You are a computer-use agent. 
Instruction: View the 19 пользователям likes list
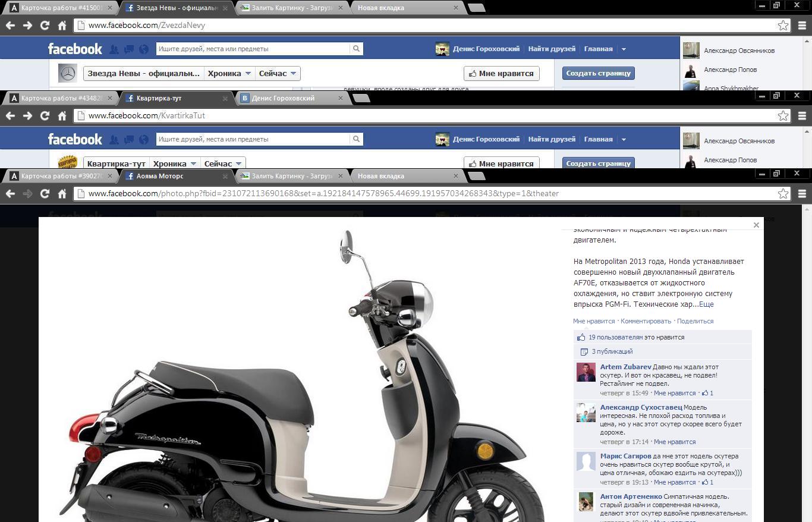point(616,337)
